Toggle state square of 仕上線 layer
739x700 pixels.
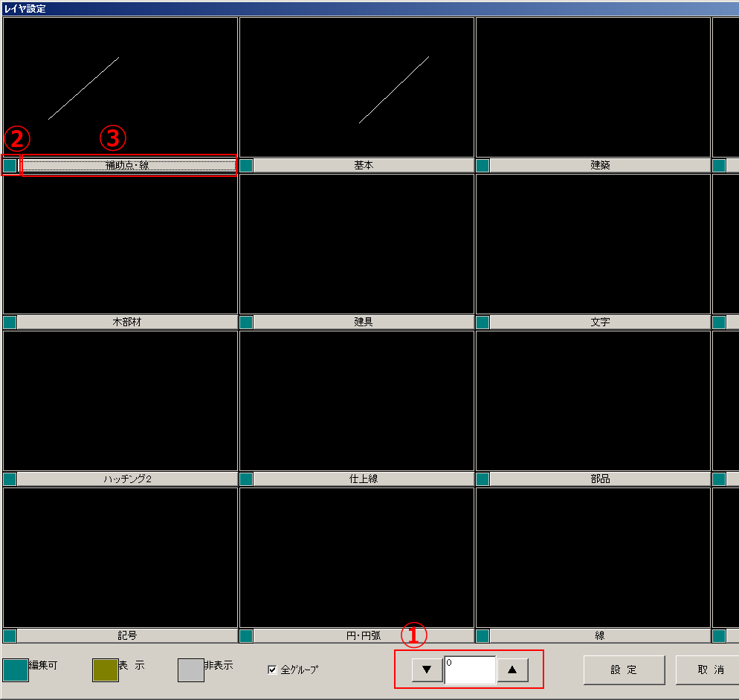(x=247, y=479)
